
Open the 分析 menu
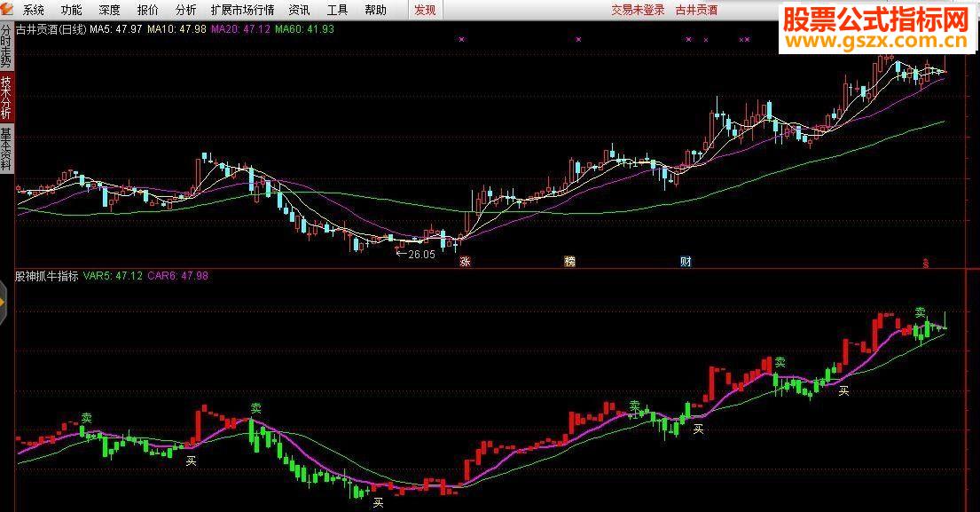(x=185, y=10)
